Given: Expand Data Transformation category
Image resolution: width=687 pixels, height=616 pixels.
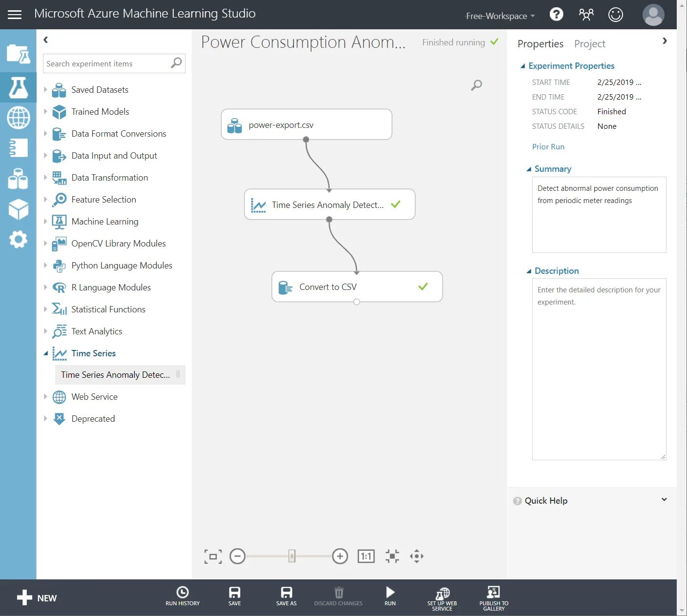Looking at the screenshot, I should click(x=45, y=177).
